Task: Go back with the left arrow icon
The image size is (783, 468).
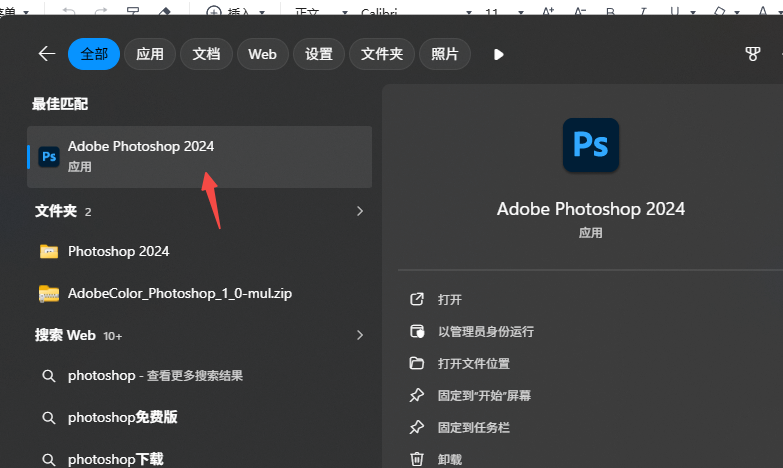Action: [47, 53]
